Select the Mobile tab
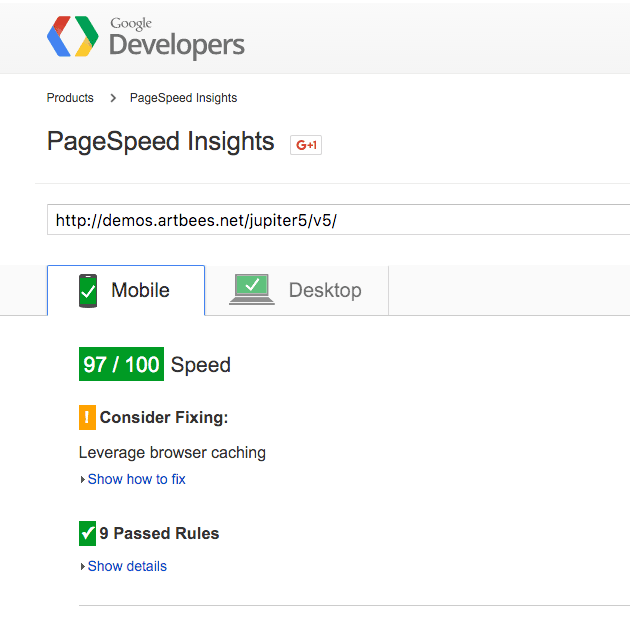Image resolution: width=630 pixels, height=623 pixels. 126,290
